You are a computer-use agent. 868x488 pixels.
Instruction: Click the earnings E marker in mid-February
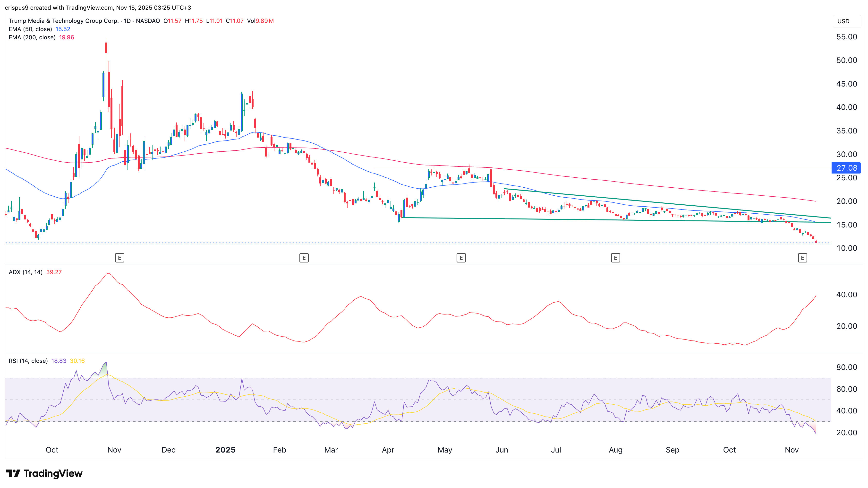point(304,258)
